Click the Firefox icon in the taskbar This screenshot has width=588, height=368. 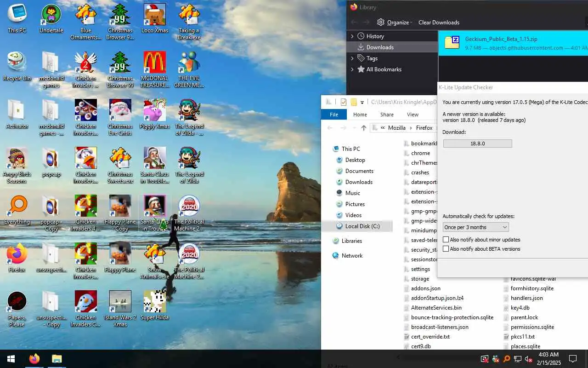click(34, 359)
